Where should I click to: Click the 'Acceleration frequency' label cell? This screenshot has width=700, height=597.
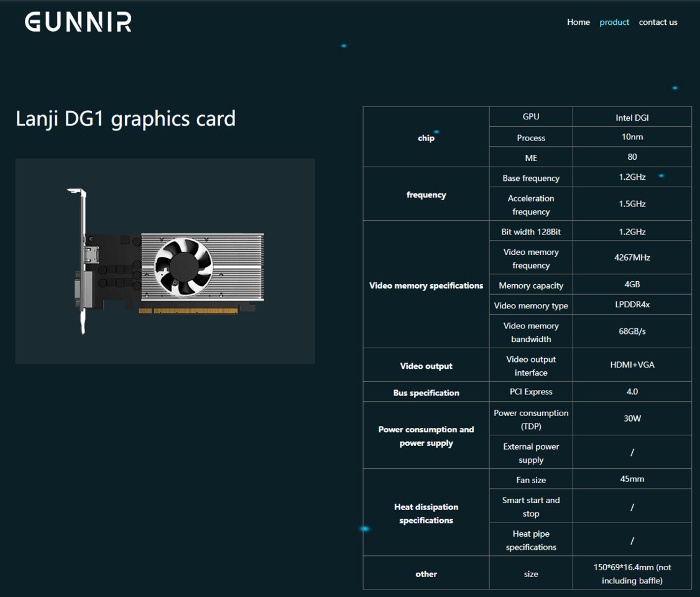pyautogui.click(x=531, y=204)
